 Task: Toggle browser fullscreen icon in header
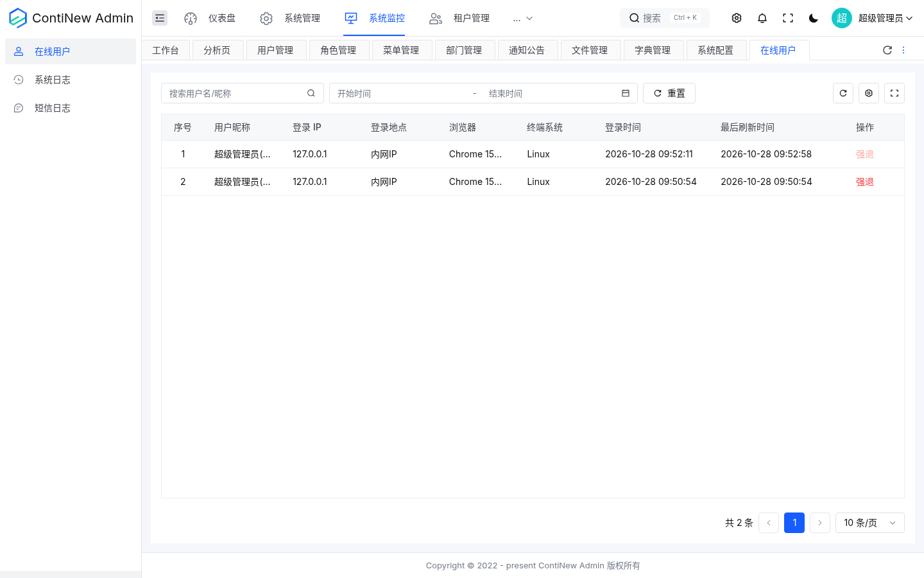788,18
